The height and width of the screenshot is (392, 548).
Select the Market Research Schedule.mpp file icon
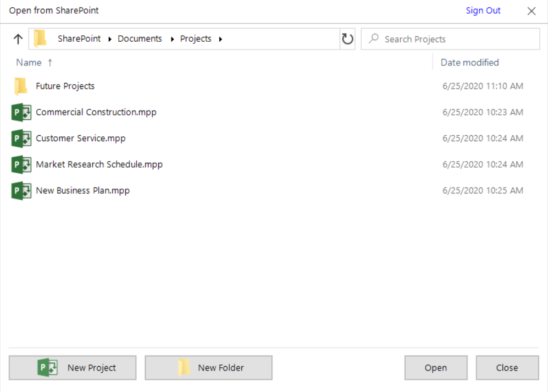point(21,165)
